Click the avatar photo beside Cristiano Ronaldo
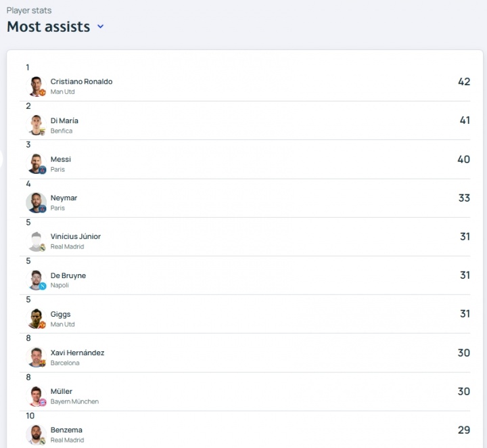 click(x=36, y=86)
